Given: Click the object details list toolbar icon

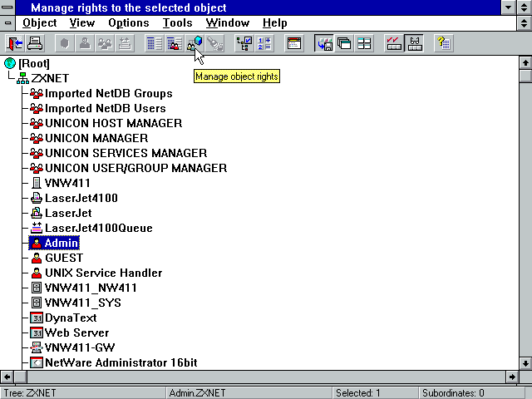Looking at the screenshot, I should [x=155, y=43].
